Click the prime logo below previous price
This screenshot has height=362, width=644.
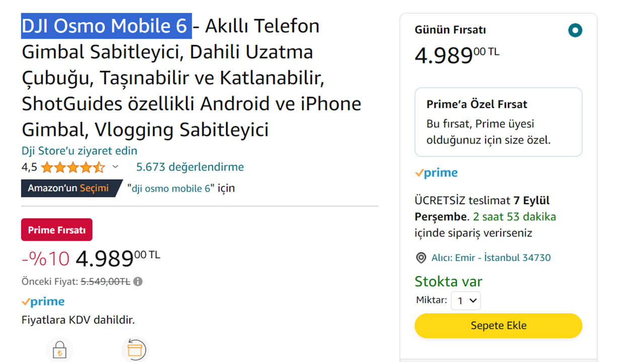click(43, 302)
